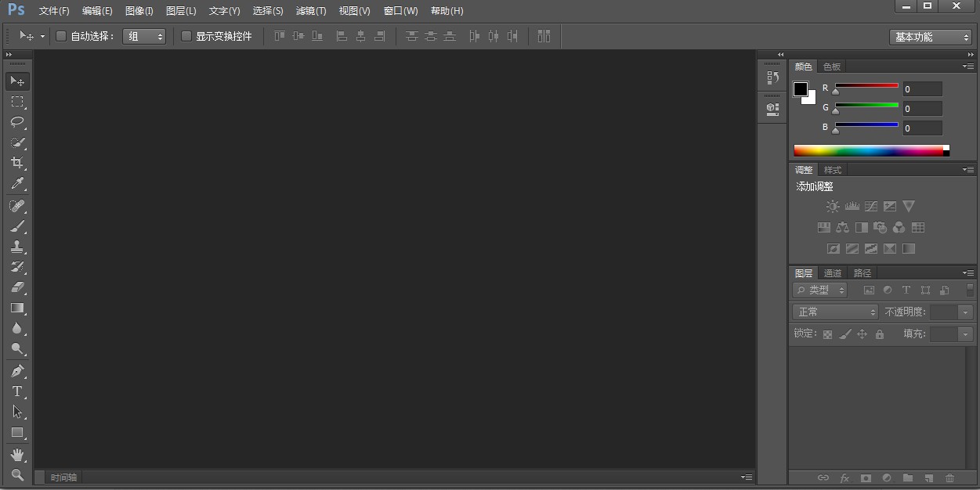980x490 pixels.
Task: Open the History panel icon
Action: click(x=772, y=77)
